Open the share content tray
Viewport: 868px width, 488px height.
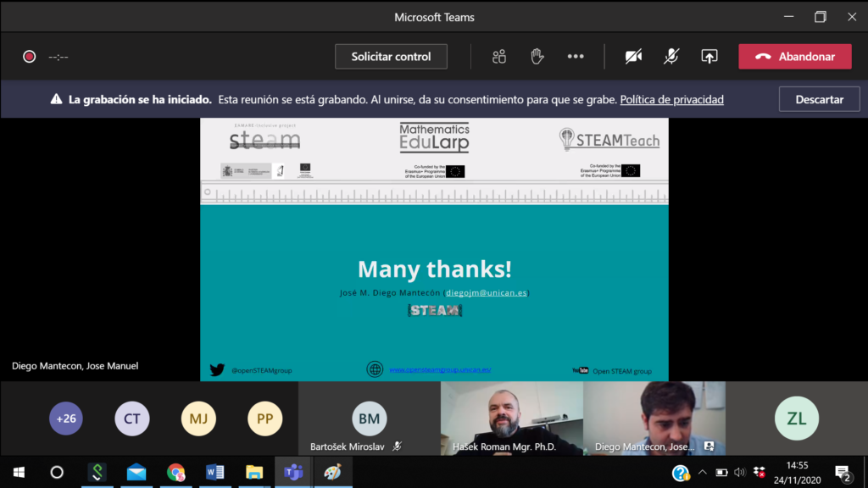(x=709, y=57)
